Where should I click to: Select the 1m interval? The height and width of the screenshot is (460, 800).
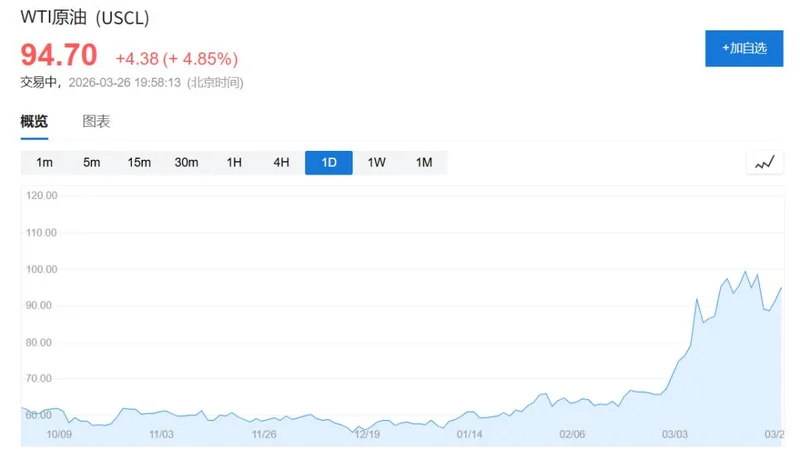coord(44,162)
